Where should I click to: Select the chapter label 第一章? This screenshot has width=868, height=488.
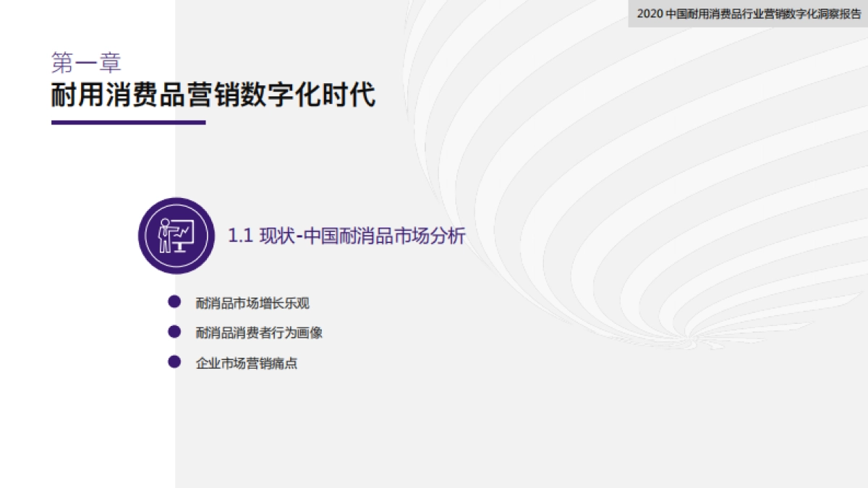tap(87, 61)
